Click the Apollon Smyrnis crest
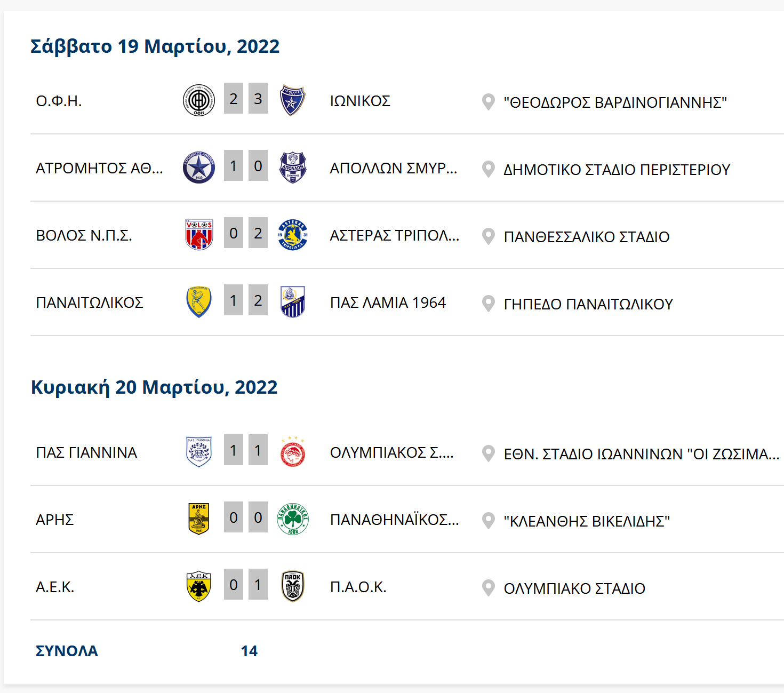Viewport: 784px width, 693px height. (292, 168)
